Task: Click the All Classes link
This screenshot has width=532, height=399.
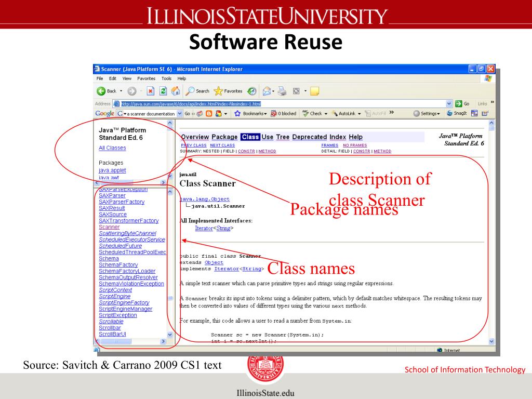Action: coord(112,148)
